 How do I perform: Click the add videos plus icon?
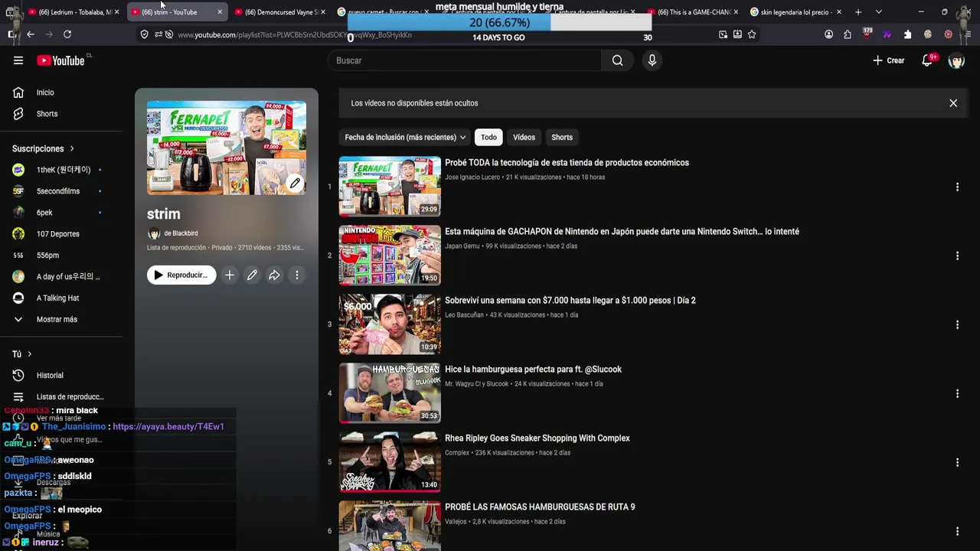230,275
